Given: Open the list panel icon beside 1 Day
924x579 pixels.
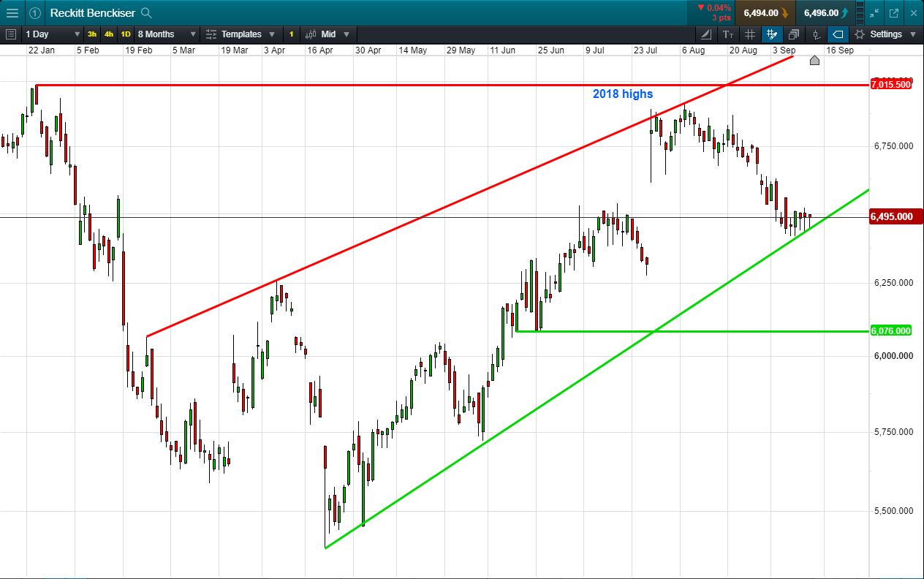Looking at the screenshot, I should pos(10,34).
